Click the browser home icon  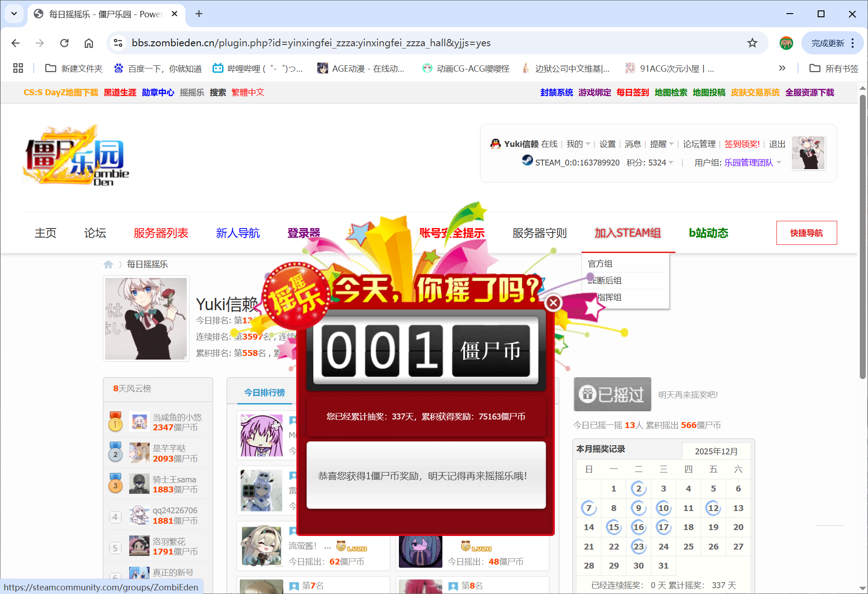pos(89,43)
